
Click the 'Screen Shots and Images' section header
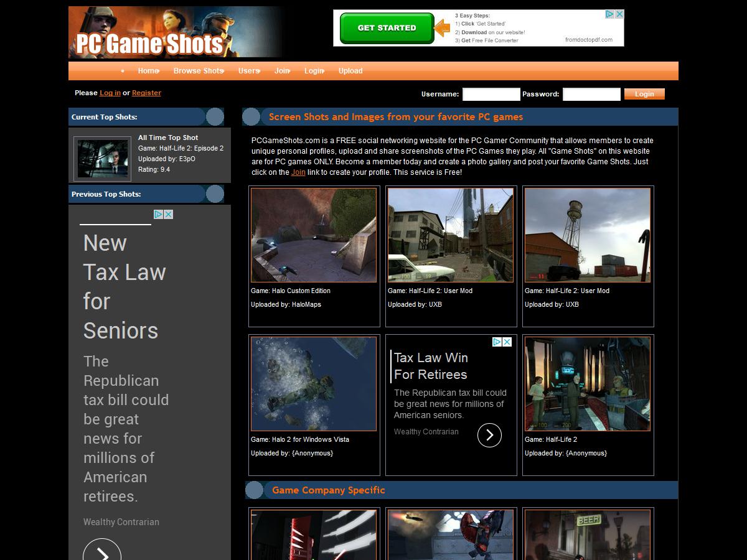(396, 117)
